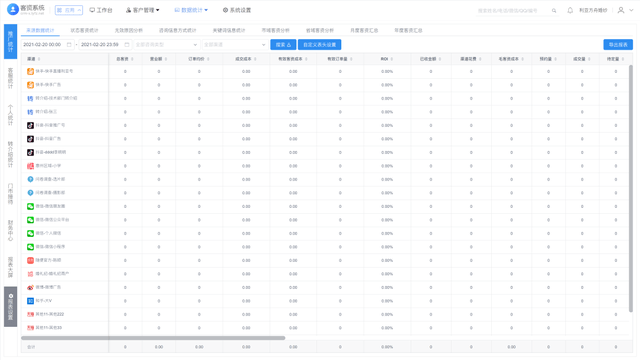Click the red icon in 惠州区域-小学 row
Viewport: 640px width, 360px height.
tap(30, 166)
